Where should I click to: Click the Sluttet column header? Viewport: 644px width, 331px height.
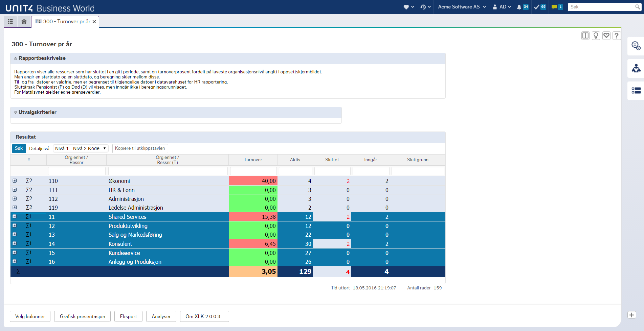[x=332, y=160]
